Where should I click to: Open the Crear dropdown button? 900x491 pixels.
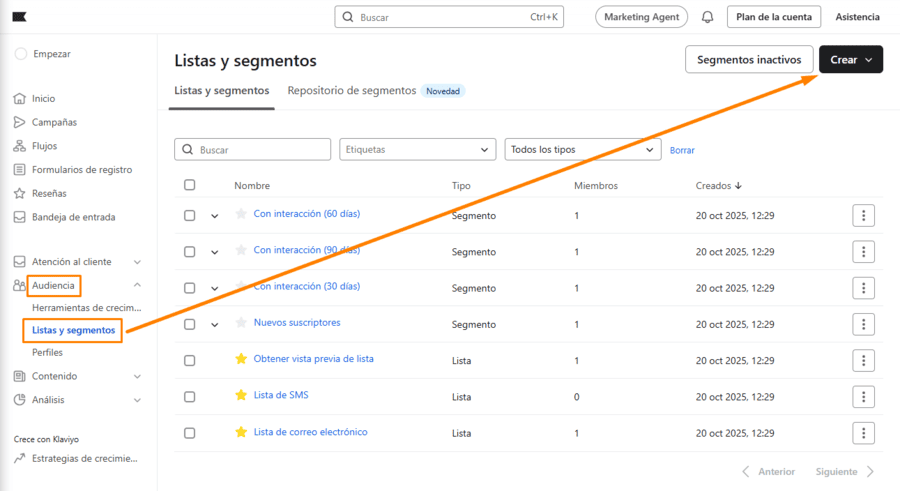tap(850, 60)
